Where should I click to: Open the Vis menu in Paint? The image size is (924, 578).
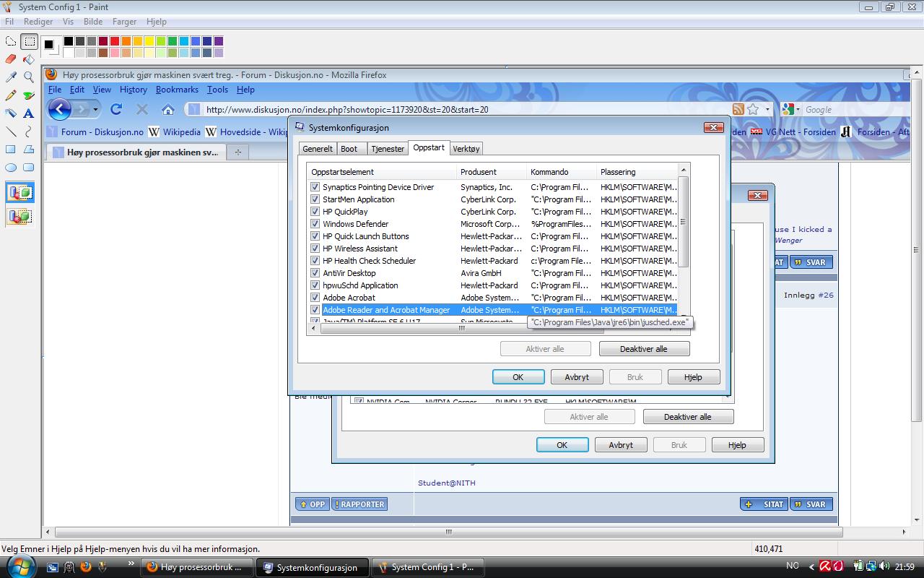69,22
